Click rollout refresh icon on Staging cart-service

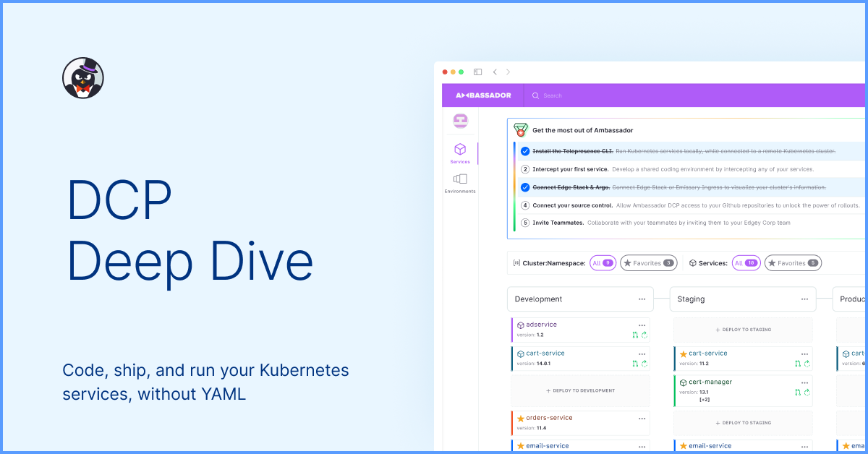[807, 364]
